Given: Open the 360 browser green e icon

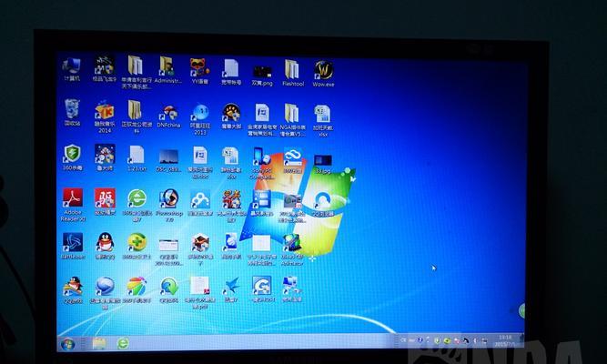Looking at the screenshot, I should pos(137,198).
